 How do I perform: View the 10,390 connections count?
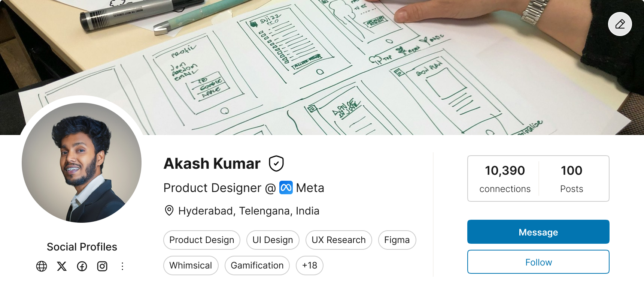[505, 178]
